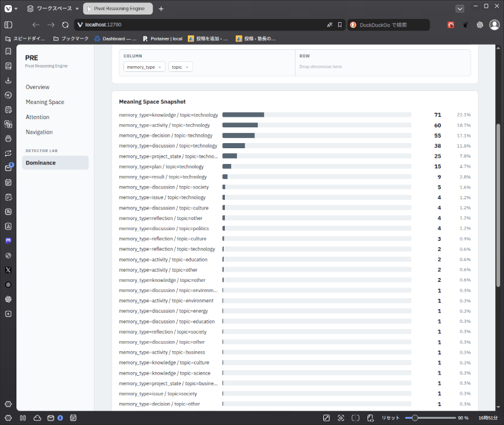Remove the topic column chip
The width and height of the screenshot is (504, 425).
coord(186,67)
